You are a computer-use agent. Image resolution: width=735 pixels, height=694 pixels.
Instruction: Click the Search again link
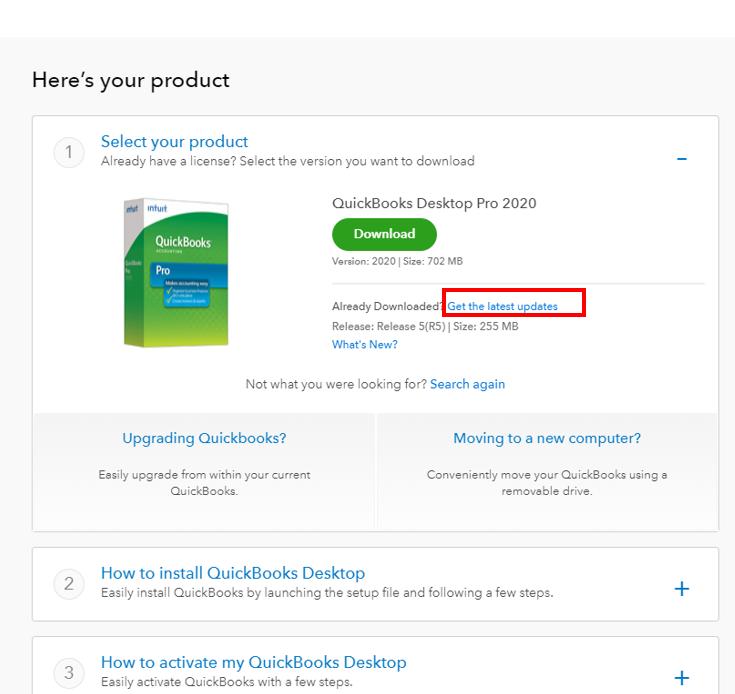coord(467,384)
